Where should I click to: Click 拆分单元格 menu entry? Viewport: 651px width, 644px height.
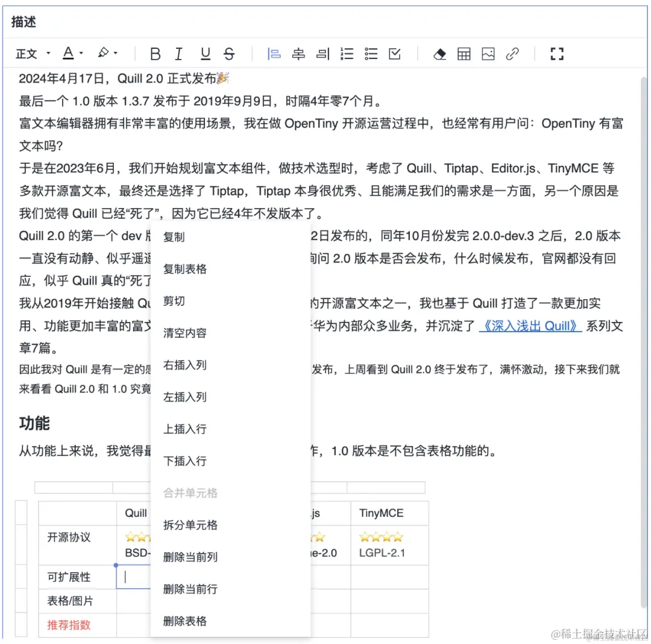coord(230,525)
